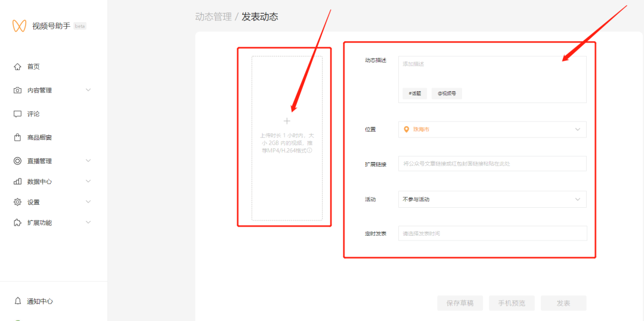Click the orange location pin icon
This screenshot has width=644, height=321.
coord(407,129)
